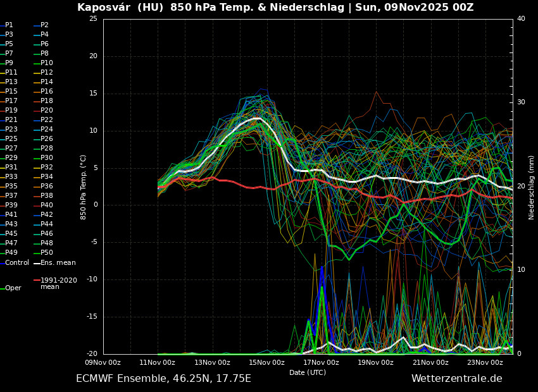Image resolution: width=538 pixels, height=392 pixels.
Task: Select the Ens. mean legend label
Action: (58, 262)
